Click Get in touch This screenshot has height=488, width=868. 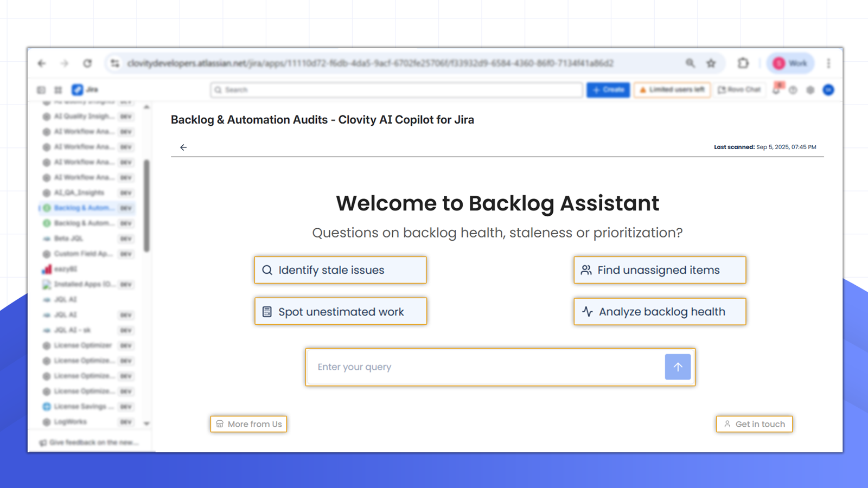(754, 424)
